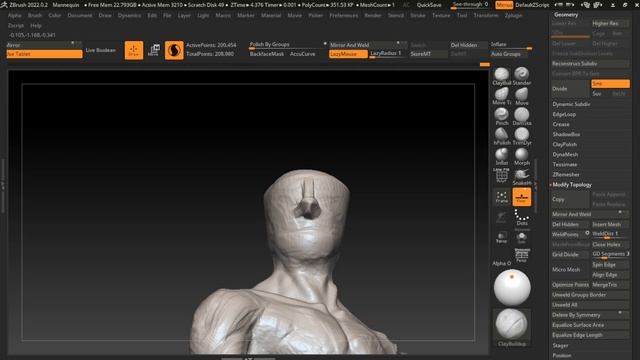The image size is (640, 360).
Task: Expand the DynaMesh section
Action: coord(565,154)
